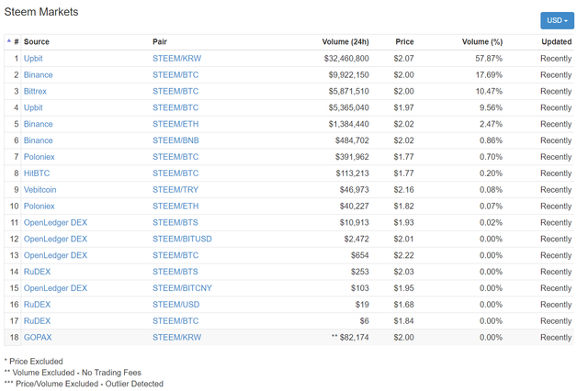Select the 17.69% volume share cell
Viewport: 588px width, 391px height.
(489, 75)
